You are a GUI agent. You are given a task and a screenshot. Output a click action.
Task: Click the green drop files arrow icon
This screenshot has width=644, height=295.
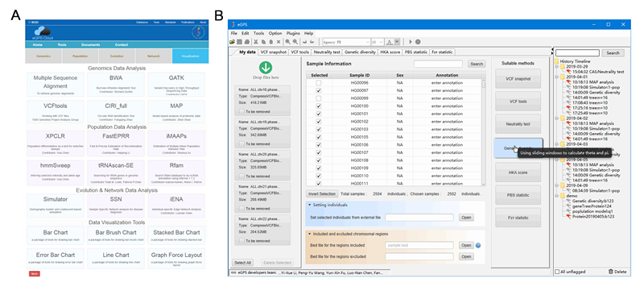(266, 68)
